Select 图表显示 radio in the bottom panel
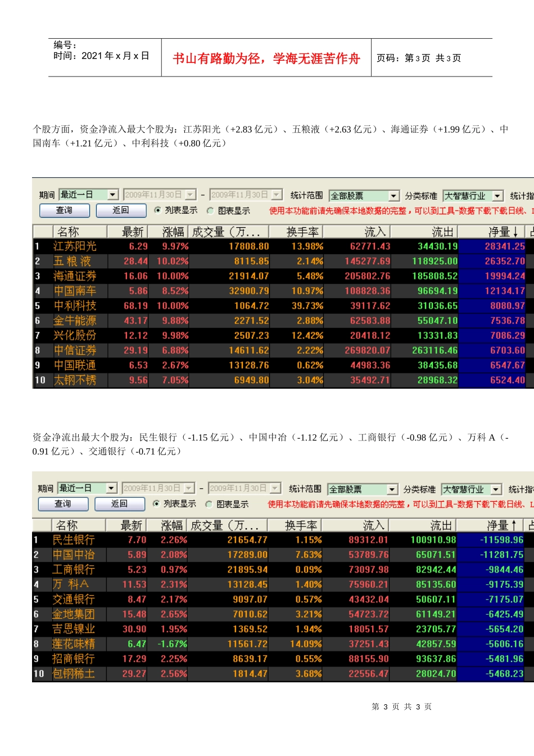The height and width of the screenshot is (756, 534). (209, 505)
